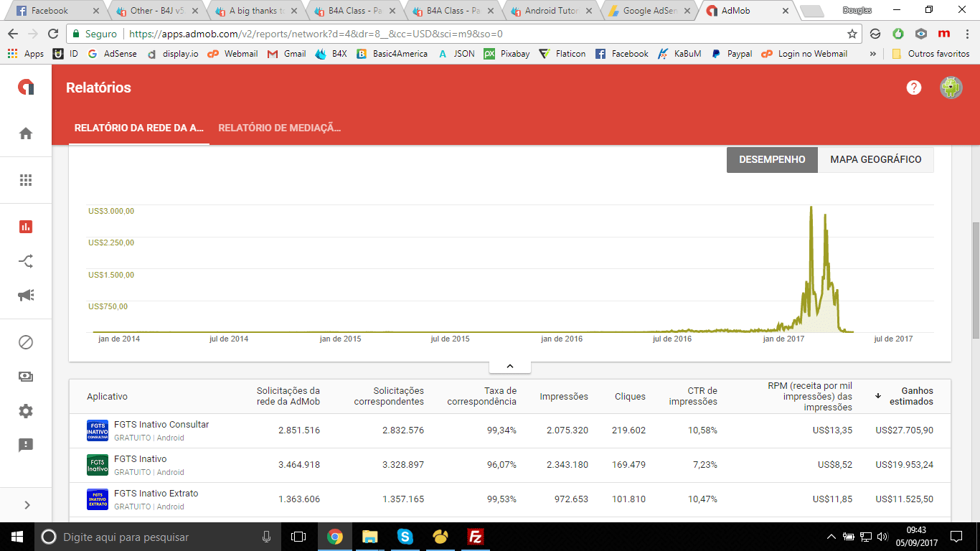Collapse the chart panel with up chevron
Screen dimensions: 980x551
510,366
